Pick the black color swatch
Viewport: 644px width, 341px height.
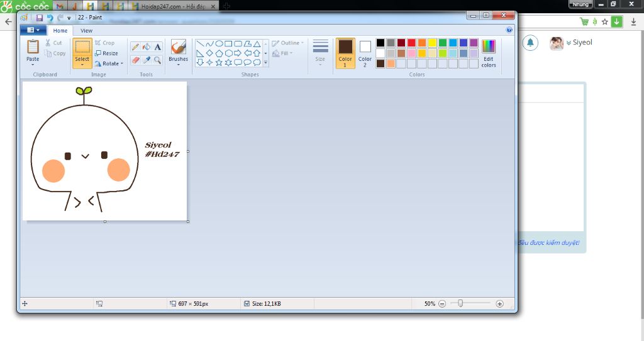(x=380, y=43)
